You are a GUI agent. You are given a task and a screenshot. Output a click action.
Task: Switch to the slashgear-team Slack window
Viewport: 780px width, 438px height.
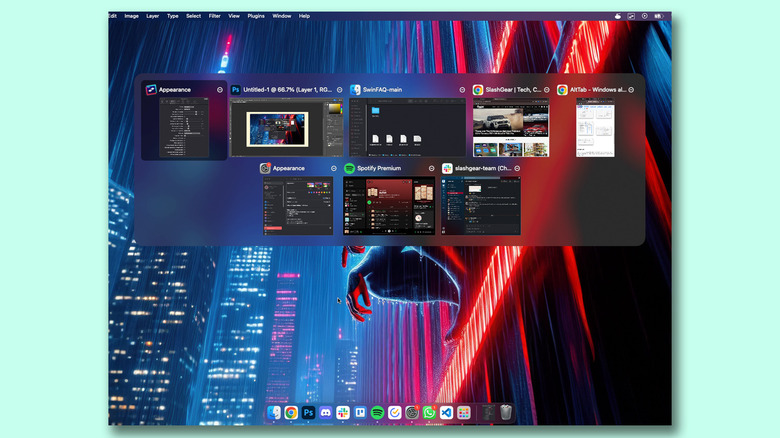tap(481, 206)
